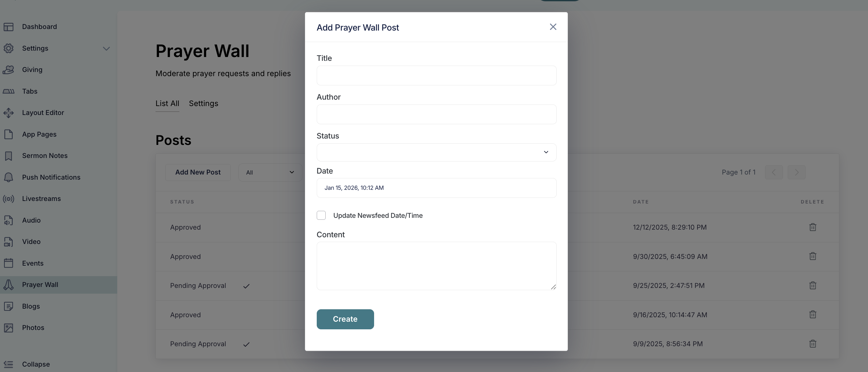Click the DATE column header
The width and height of the screenshot is (868, 372).
(x=641, y=202)
